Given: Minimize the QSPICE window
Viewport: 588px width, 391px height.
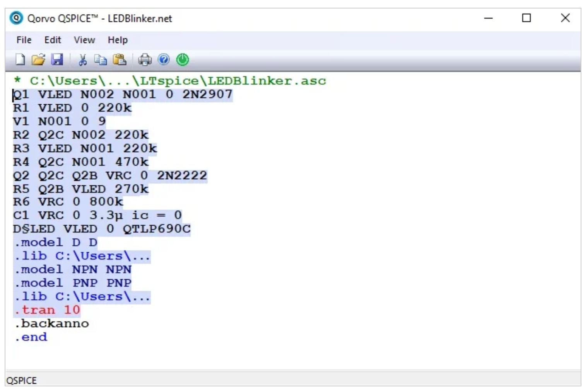Looking at the screenshot, I should pyautogui.click(x=489, y=18).
